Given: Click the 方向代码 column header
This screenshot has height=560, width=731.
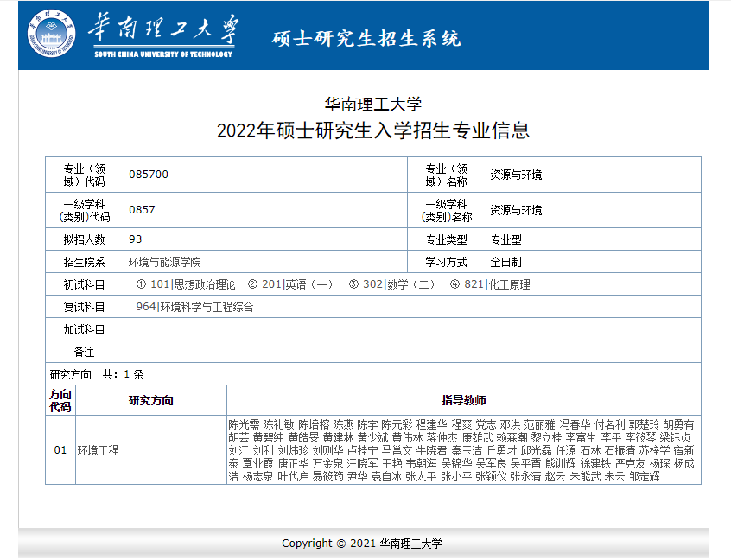Looking at the screenshot, I should point(60,400).
